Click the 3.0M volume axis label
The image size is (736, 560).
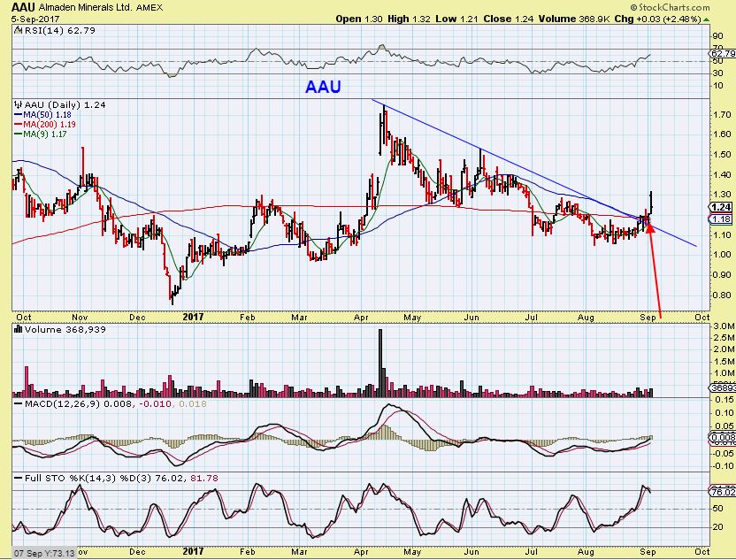coord(724,326)
